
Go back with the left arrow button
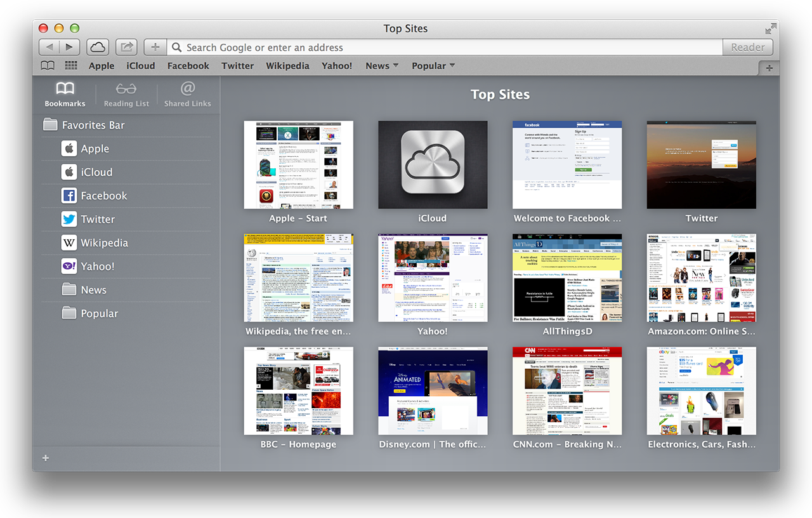click(x=49, y=47)
